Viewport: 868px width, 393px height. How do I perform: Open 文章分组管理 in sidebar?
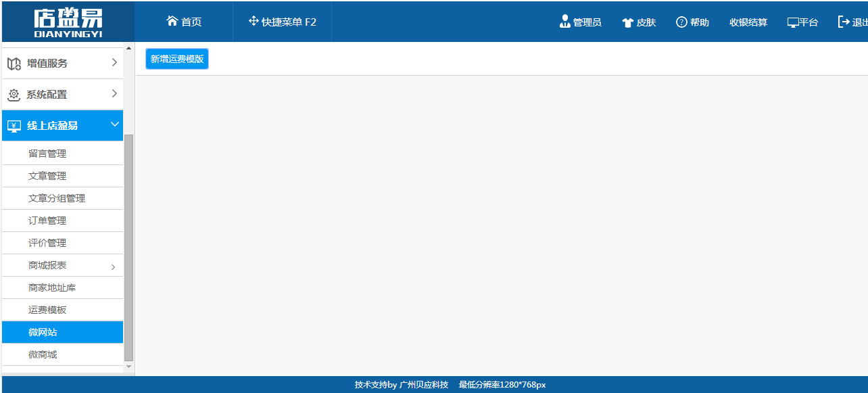click(63, 198)
